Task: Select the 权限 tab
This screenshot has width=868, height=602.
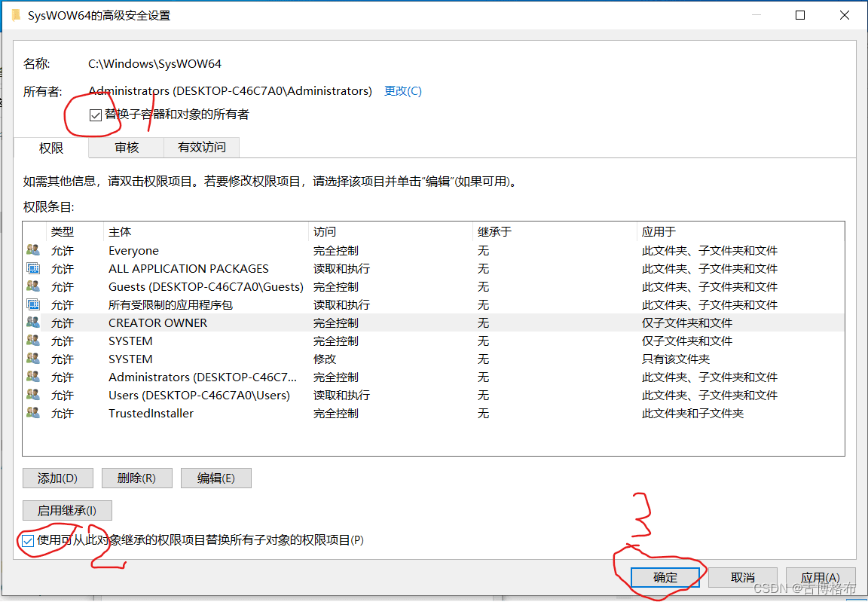Action: click(51, 148)
